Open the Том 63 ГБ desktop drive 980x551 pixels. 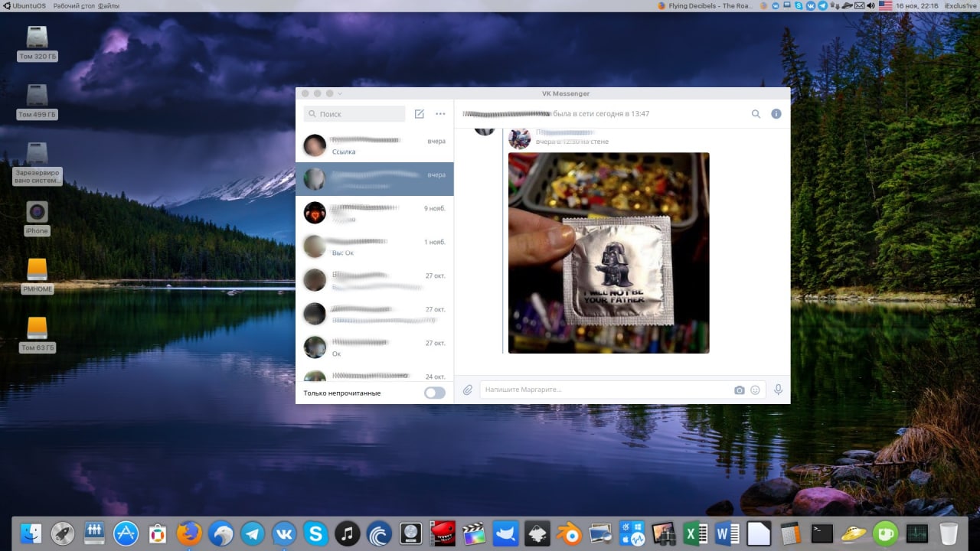[x=38, y=334]
